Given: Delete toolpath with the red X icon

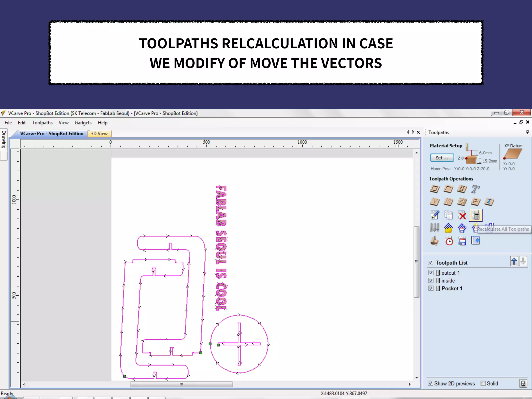Looking at the screenshot, I should (462, 215).
